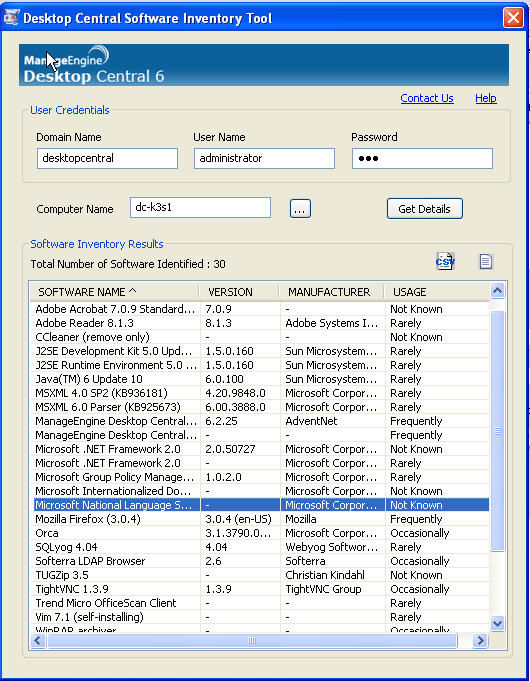This screenshot has height=681, width=530.
Task: Select the Adobe Acrobat 7.0.9 Standard row
Action: click(x=261, y=309)
